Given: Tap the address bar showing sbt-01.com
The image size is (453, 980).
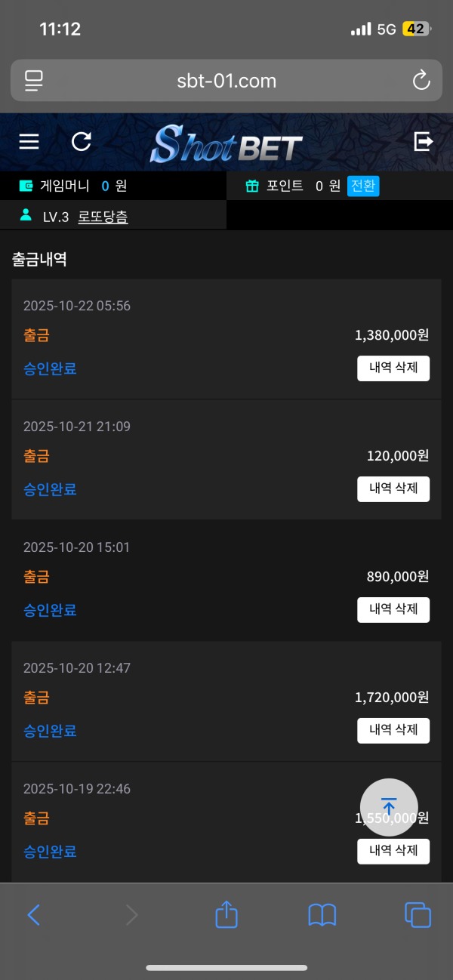Looking at the screenshot, I should pyautogui.click(x=226, y=80).
